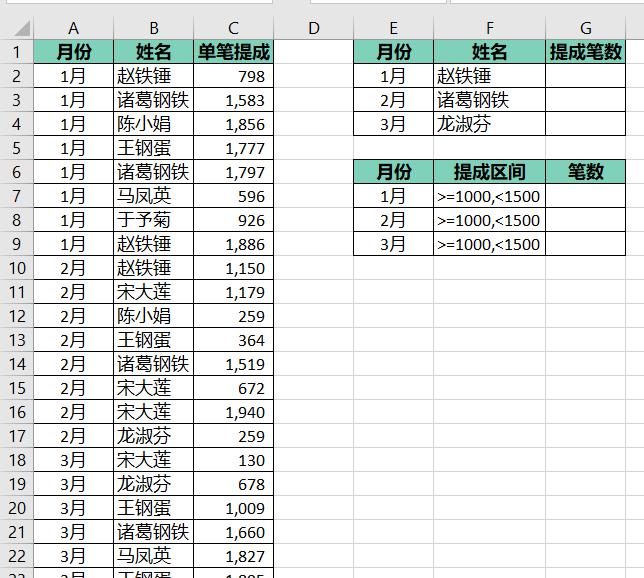
Task: Select cell with value 1,179
Action: 233,292
